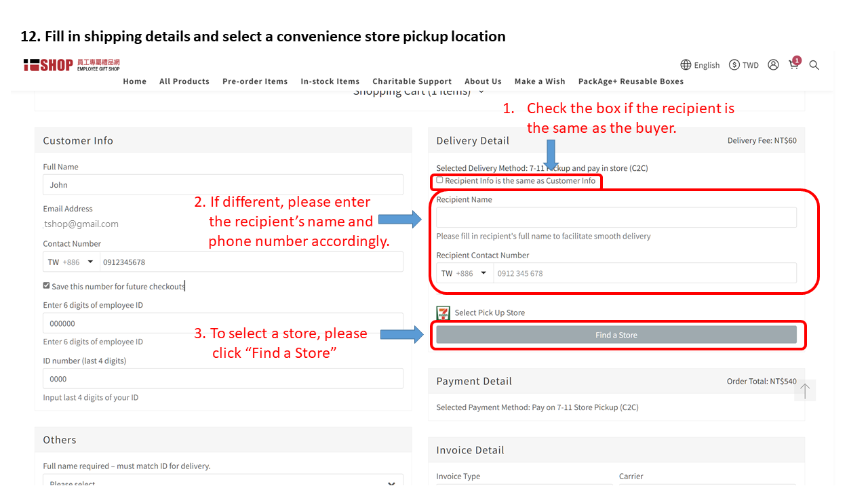Open recipient contact country code dropdown

(x=465, y=273)
